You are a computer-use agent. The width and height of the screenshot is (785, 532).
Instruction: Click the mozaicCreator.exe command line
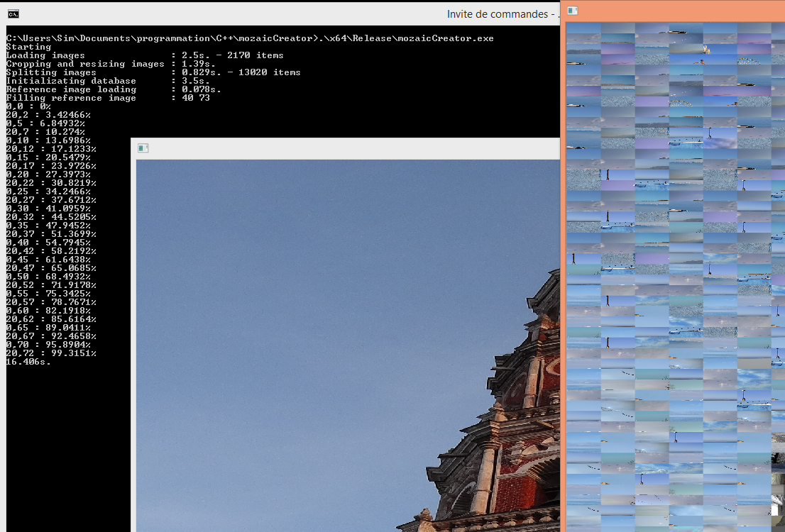250,38
